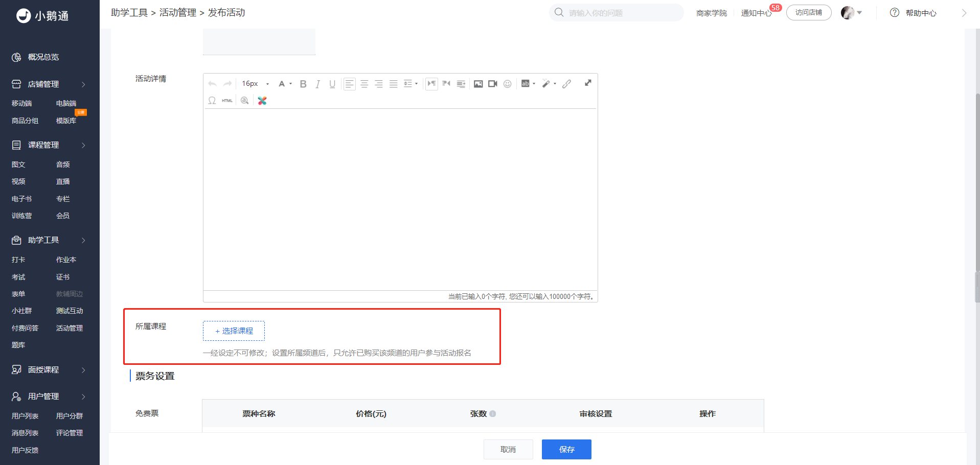Screen dimensions: 980x465
Task: Click the 小鹅通 logo
Action: [42, 16]
